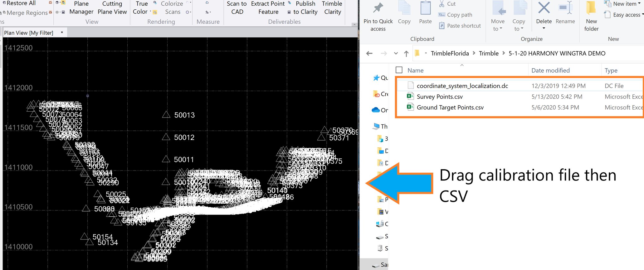644x270 pixels.
Task: Sort files by Date modified column
Action: point(550,70)
